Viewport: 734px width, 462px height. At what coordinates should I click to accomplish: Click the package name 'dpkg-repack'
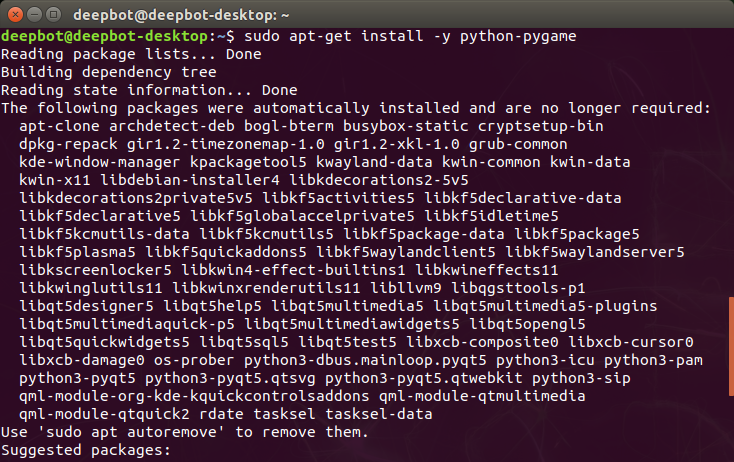tap(68, 144)
